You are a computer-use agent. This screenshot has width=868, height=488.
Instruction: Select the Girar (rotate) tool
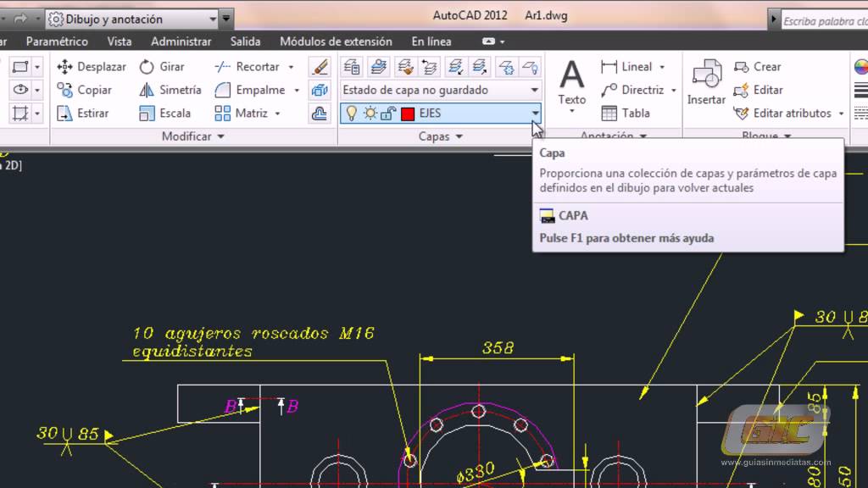tap(162, 67)
